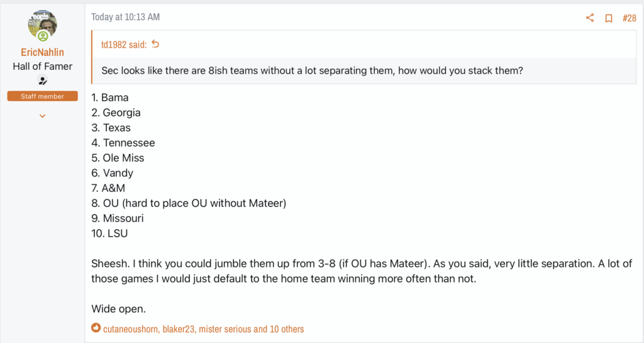Click the green online status badge on avatar
The image size is (644, 343).
pyautogui.click(x=43, y=37)
